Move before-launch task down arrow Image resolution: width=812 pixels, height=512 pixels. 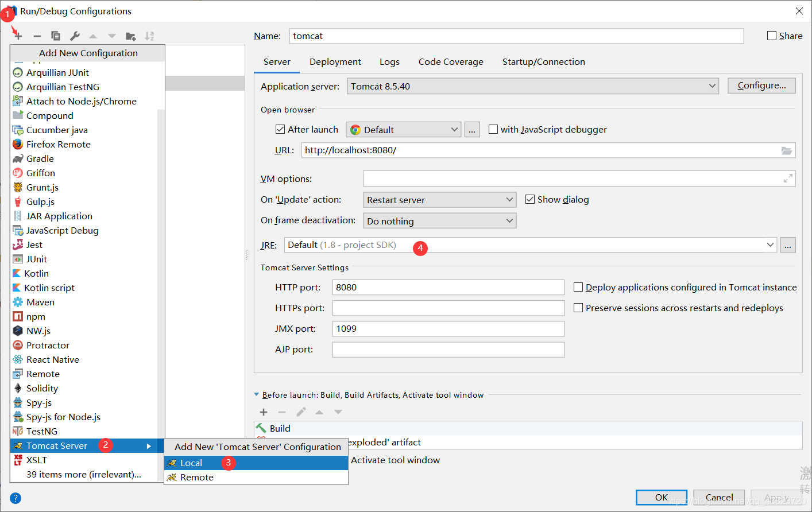(338, 412)
